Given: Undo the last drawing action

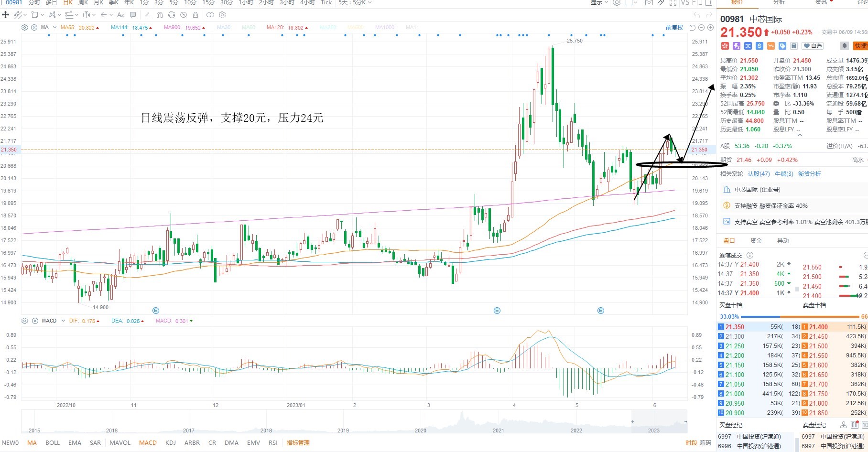Looking at the screenshot, I should coord(696,15).
